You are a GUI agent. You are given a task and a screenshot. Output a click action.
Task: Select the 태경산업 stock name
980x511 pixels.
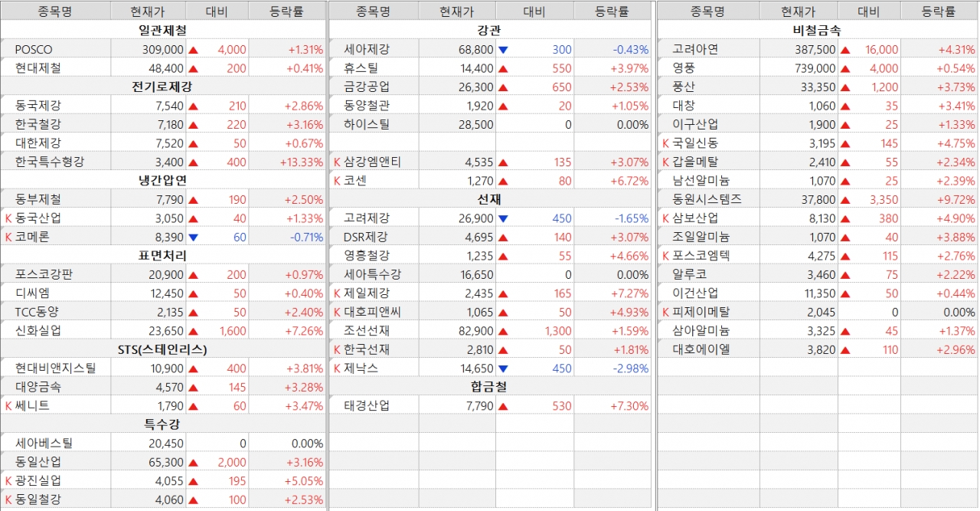pos(367,406)
